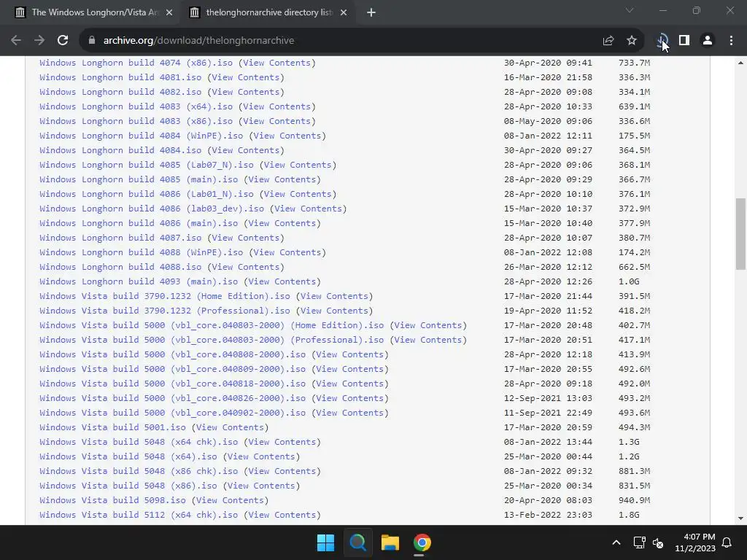Select the 1.0G file size value
747x560 pixels.
[629, 281]
